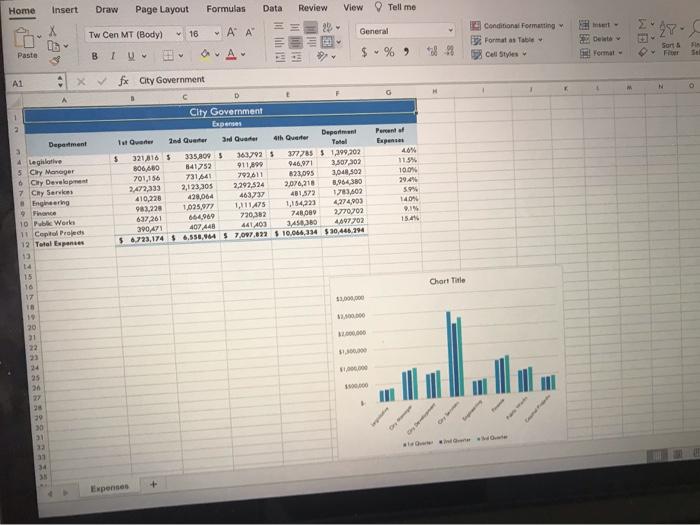Select the Total Expenses row label

(x=59, y=244)
